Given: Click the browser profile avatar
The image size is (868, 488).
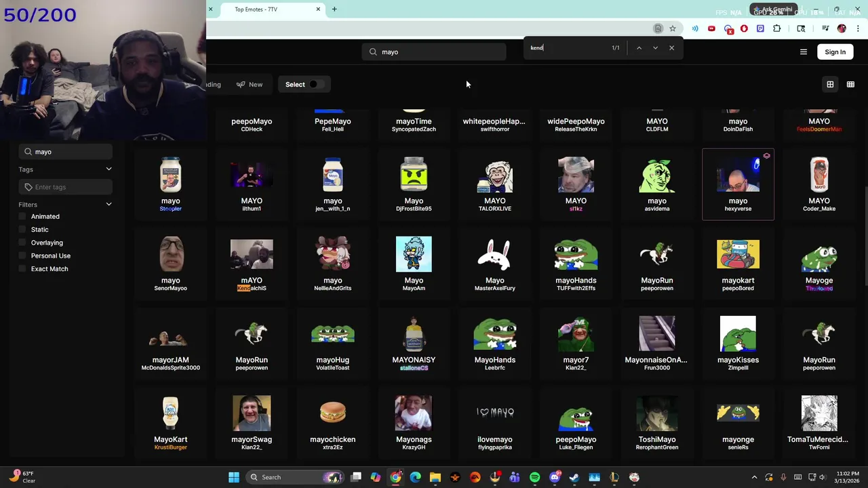Looking at the screenshot, I should pyautogui.click(x=842, y=28).
